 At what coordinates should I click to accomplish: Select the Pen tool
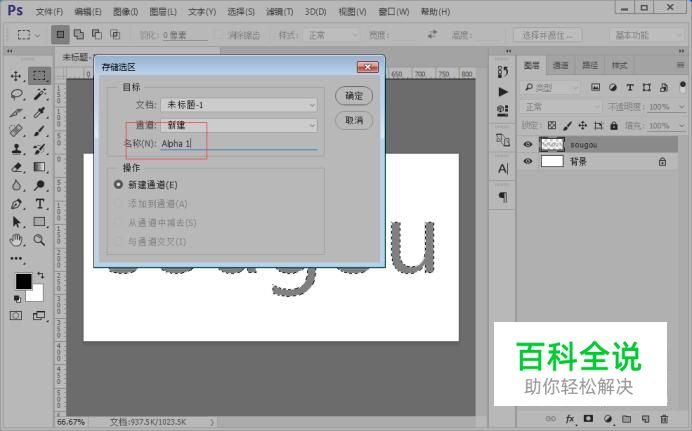[x=16, y=204]
